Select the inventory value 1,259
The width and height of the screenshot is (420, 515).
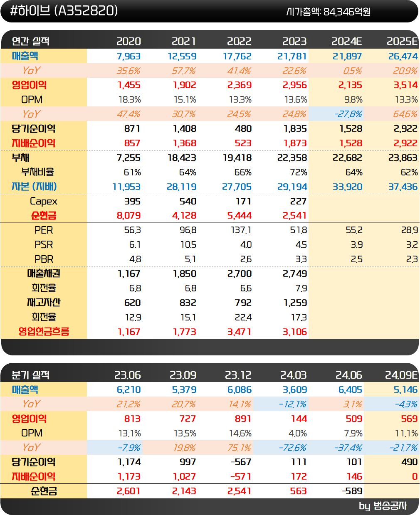point(295,303)
